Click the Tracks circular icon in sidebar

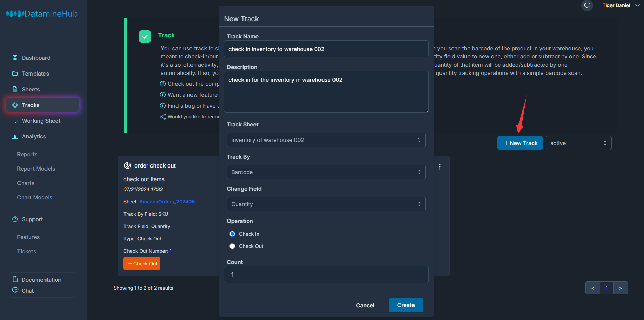tap(15, 105)
